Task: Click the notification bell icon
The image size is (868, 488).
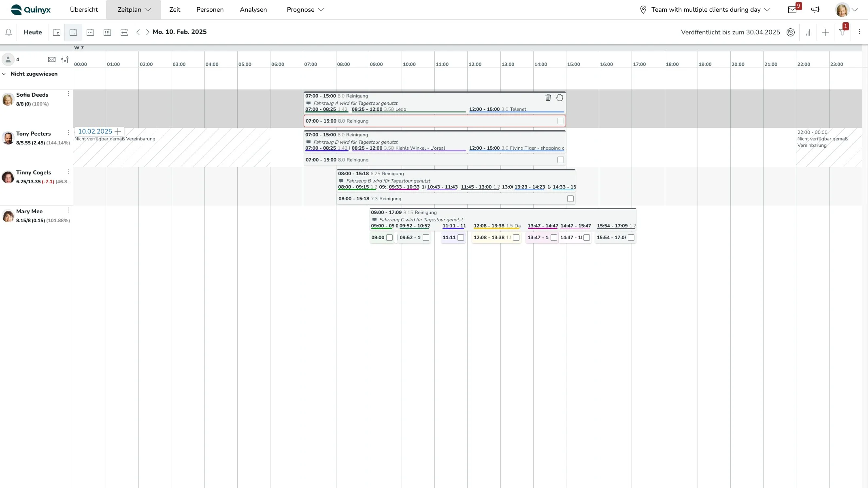Action: pyautogui.click(x=8, y=32)
